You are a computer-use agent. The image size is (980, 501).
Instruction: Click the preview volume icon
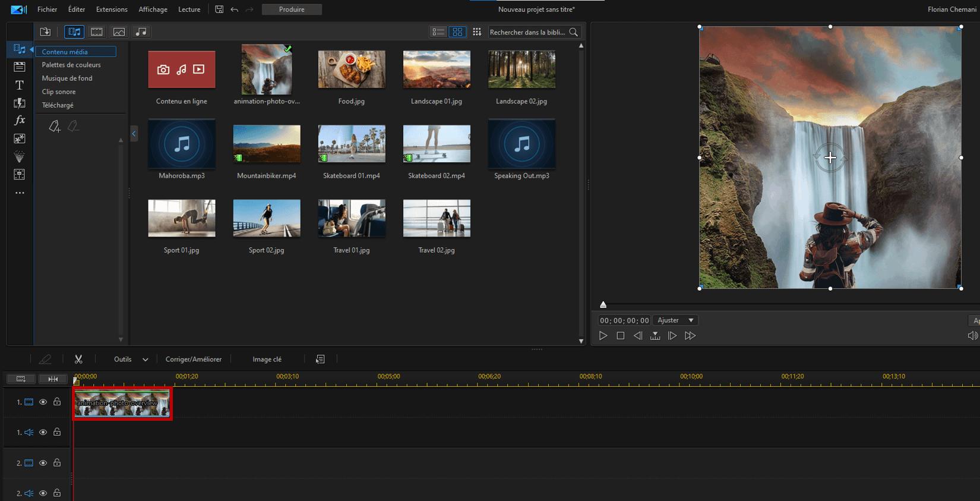973,336
